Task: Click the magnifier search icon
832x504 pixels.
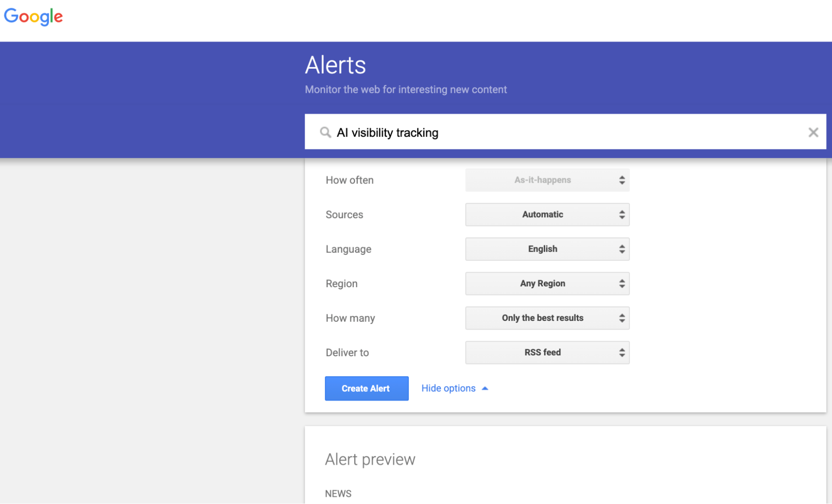Action: click(325, 132)
